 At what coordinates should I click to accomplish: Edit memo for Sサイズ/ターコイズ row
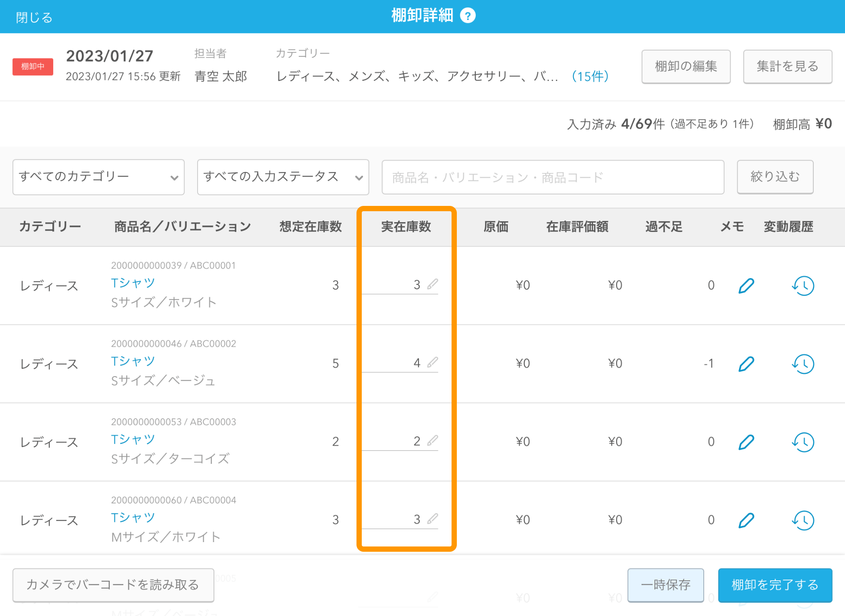click(x=746, y=442)
